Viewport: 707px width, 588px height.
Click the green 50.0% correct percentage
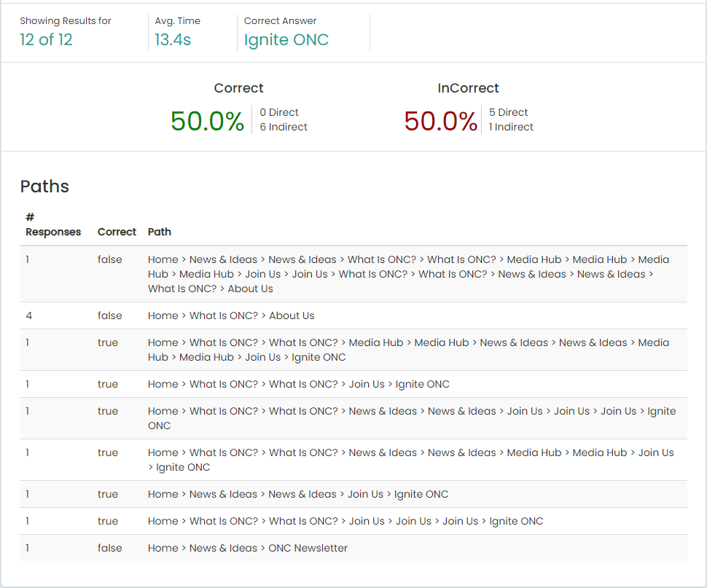coord(208,121)
